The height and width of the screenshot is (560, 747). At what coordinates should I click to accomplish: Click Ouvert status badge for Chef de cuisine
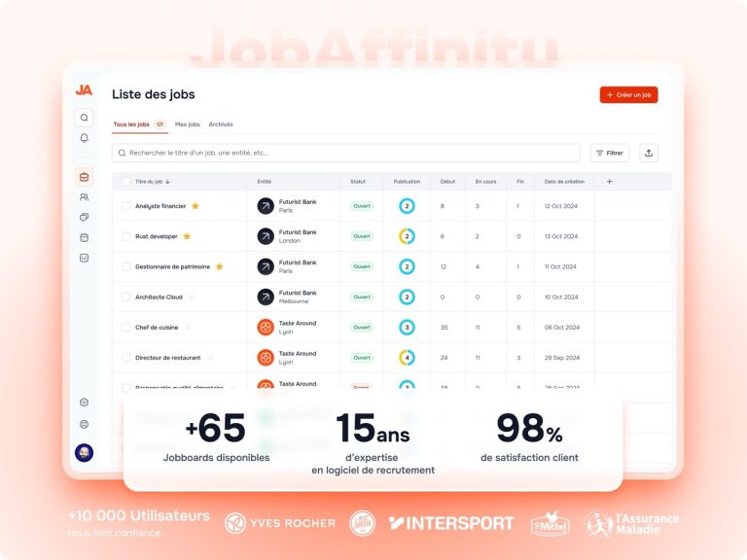pos(362,327)
